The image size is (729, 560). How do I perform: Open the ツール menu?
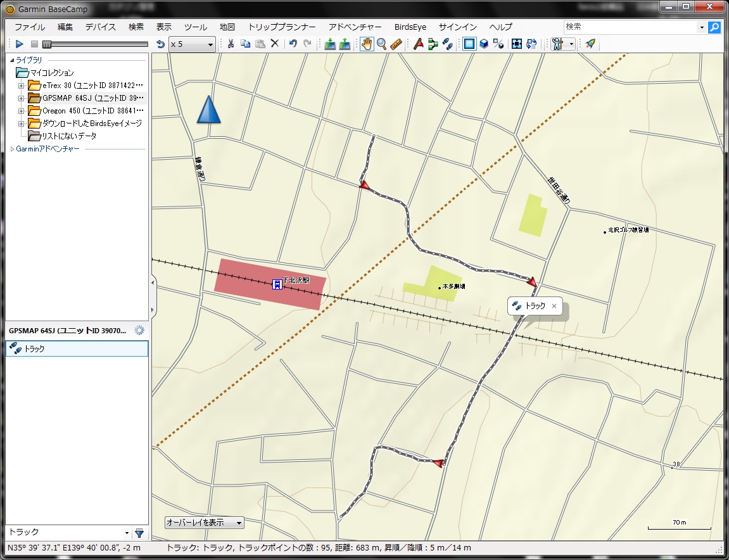point(196,27)
